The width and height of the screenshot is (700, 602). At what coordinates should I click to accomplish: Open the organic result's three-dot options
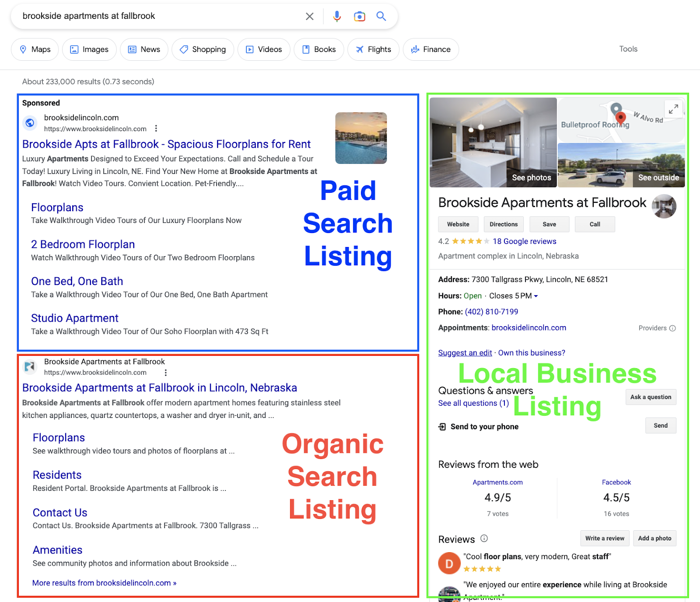(165, 372)
